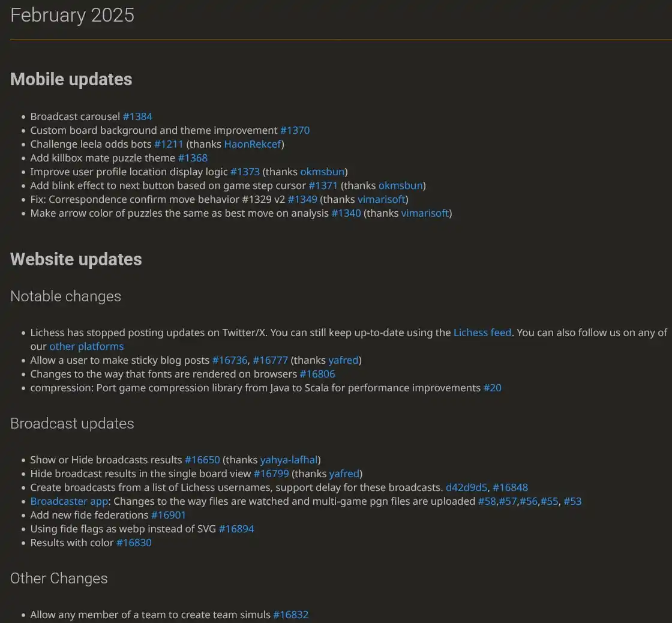Open team simuls #16832 link
672x623 pixels.
pos(291,615)
